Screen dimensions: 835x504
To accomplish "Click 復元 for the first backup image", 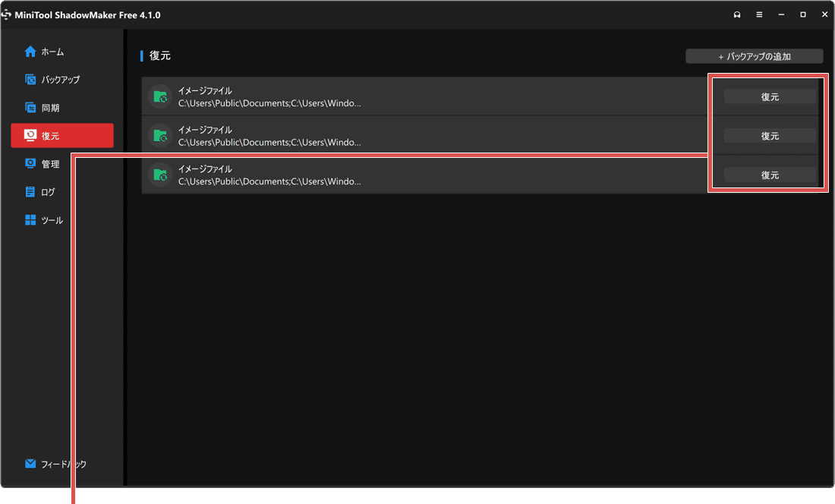I will point(769,96).
